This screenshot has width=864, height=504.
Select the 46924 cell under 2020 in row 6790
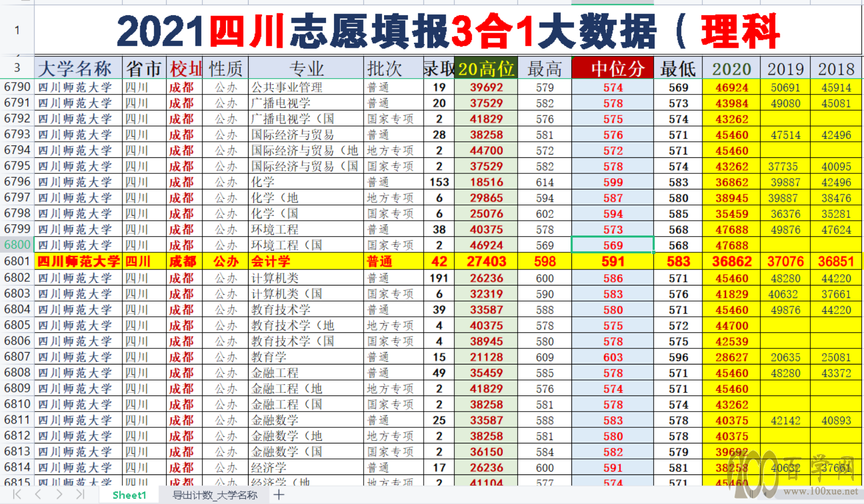click(x=731, y=87)
